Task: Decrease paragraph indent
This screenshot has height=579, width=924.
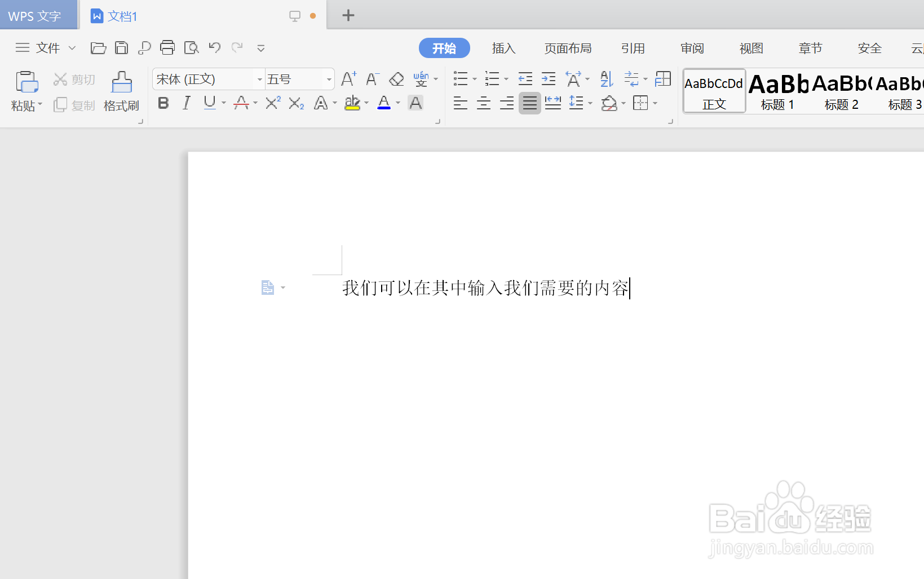Action: (x=525, y=79)
